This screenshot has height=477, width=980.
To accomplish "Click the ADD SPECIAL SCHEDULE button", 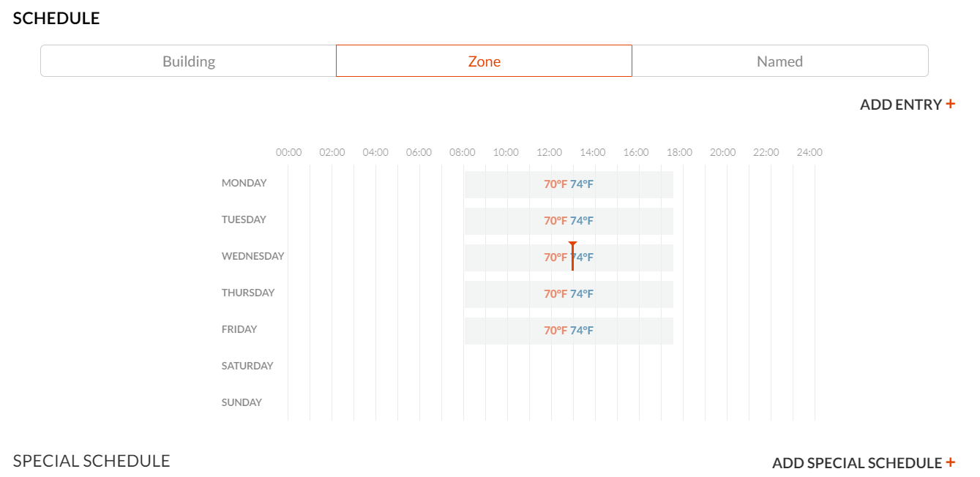I will tap(856, 463).
